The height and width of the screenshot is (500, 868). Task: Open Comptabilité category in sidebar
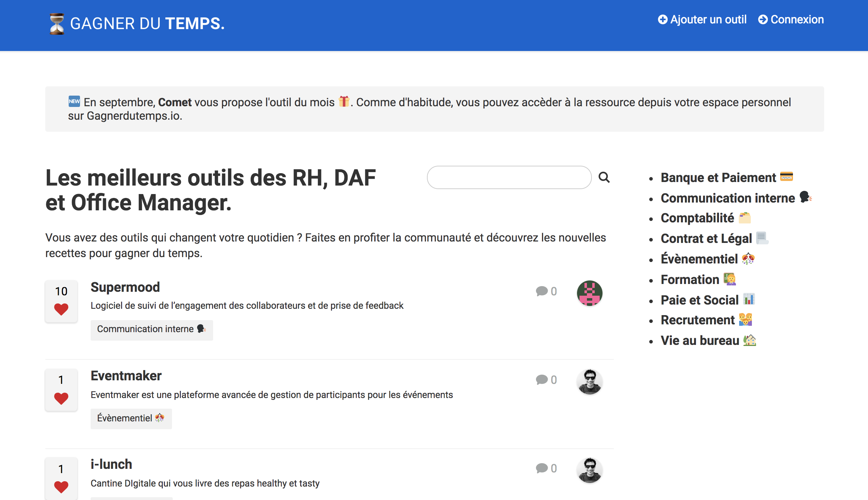[x=697, y=218]
